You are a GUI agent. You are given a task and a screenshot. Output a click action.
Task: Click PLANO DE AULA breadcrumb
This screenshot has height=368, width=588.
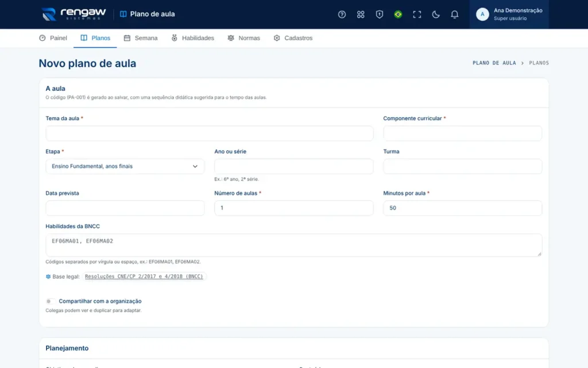(494, 63)
